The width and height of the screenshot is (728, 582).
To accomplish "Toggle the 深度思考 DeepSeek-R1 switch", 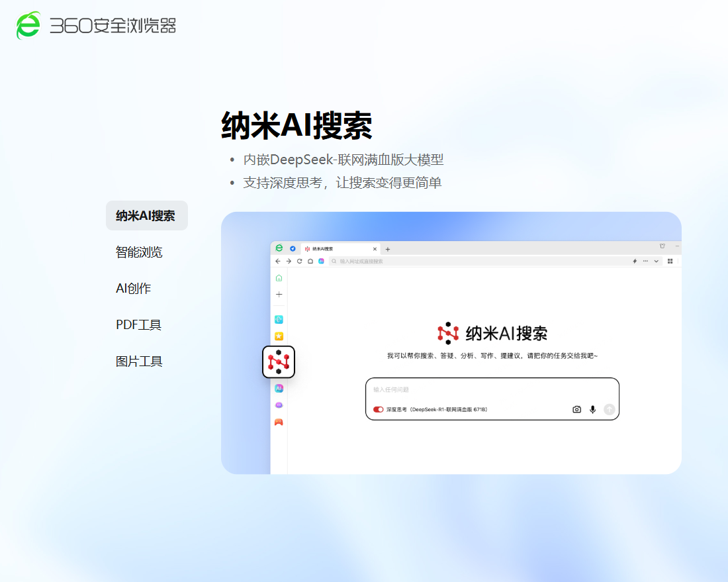I will click(379, 409).
